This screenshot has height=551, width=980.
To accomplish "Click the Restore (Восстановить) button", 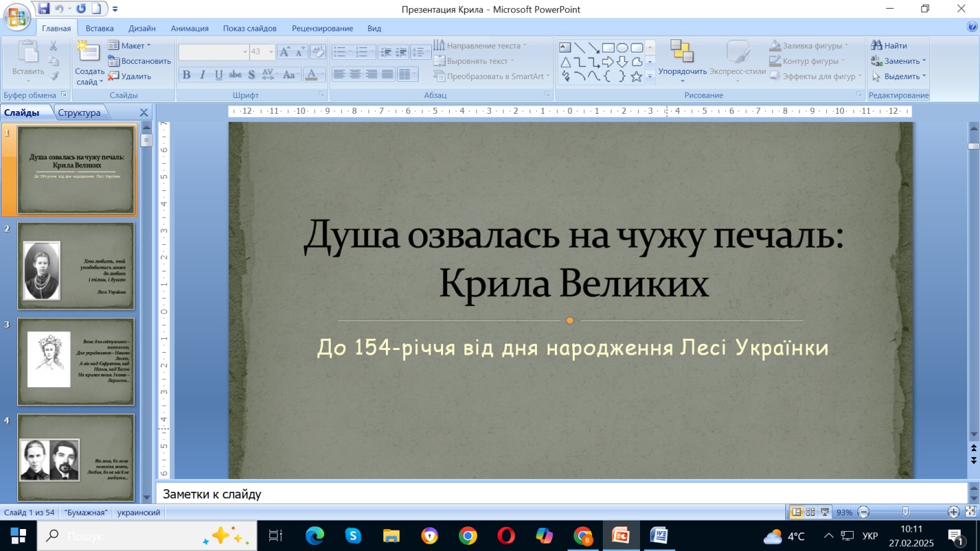I will (x=140, y=61).
